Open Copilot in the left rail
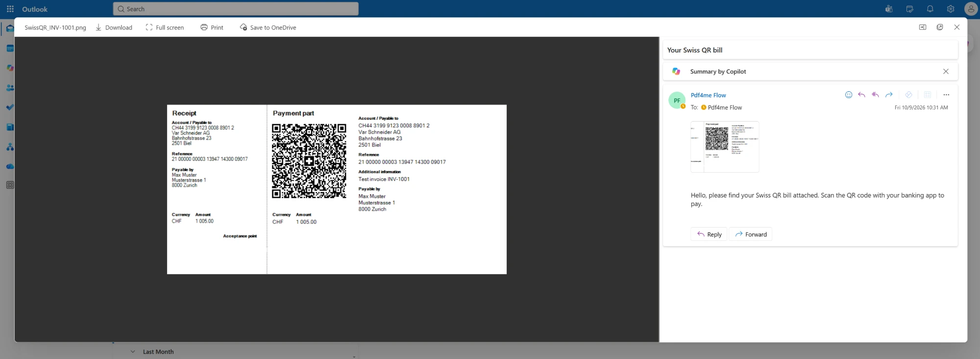980x359 pixels. point(10,68)
